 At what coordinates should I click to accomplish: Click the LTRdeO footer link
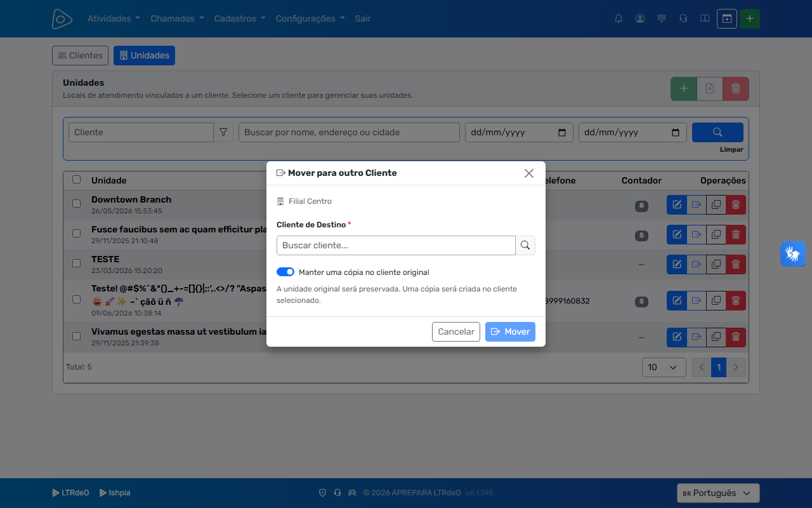click(x=70, y=493)
